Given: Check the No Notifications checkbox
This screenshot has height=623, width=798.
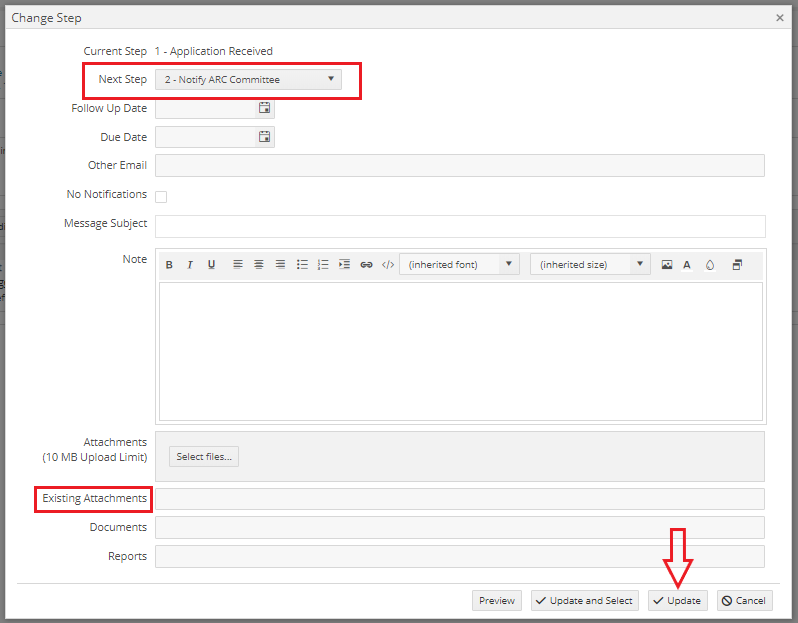Looking at the screenshot, I should (161, 196).
